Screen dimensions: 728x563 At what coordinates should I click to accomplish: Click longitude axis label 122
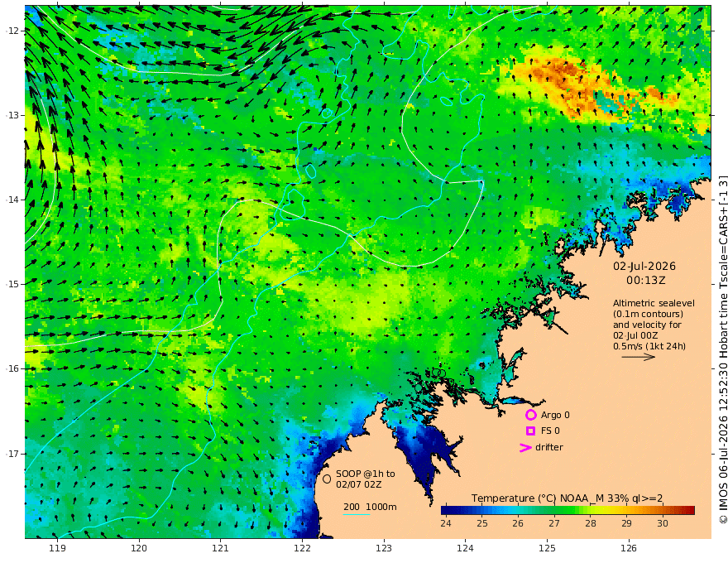point(302,549)
